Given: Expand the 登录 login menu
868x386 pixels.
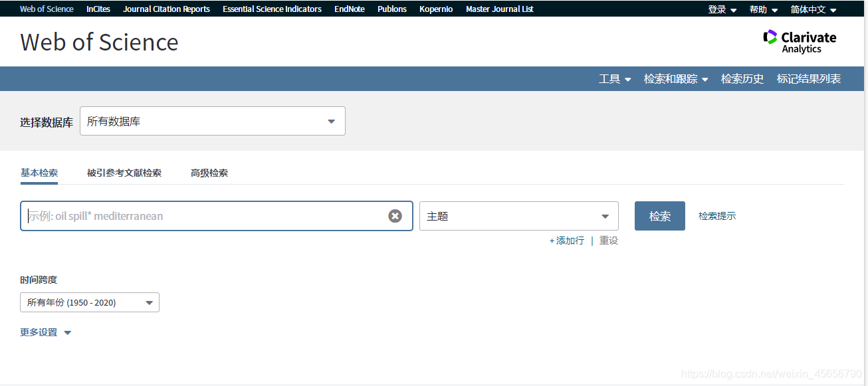Looking at the screenshot, I should (x=722, y=9).
